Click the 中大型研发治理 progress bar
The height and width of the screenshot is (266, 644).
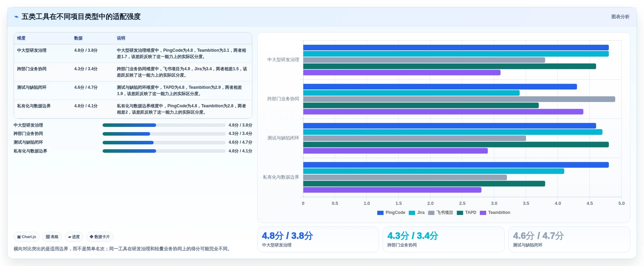(x=164, y=125)
